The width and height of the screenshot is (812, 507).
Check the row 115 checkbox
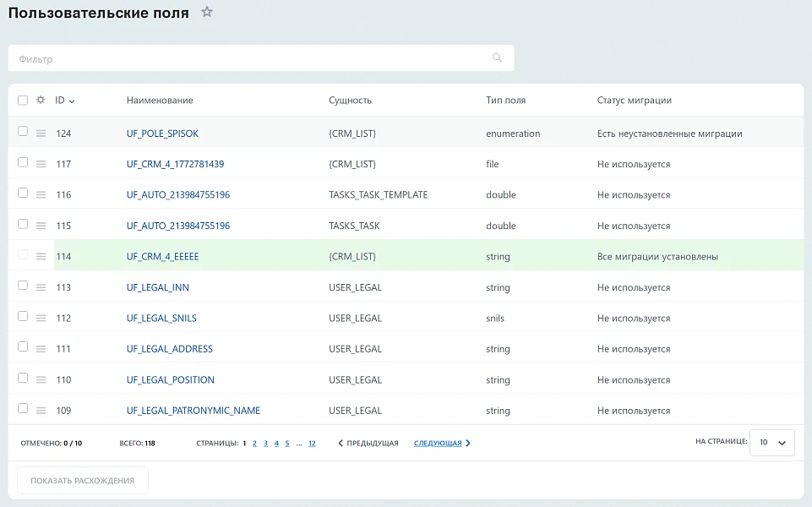point(23,224)
